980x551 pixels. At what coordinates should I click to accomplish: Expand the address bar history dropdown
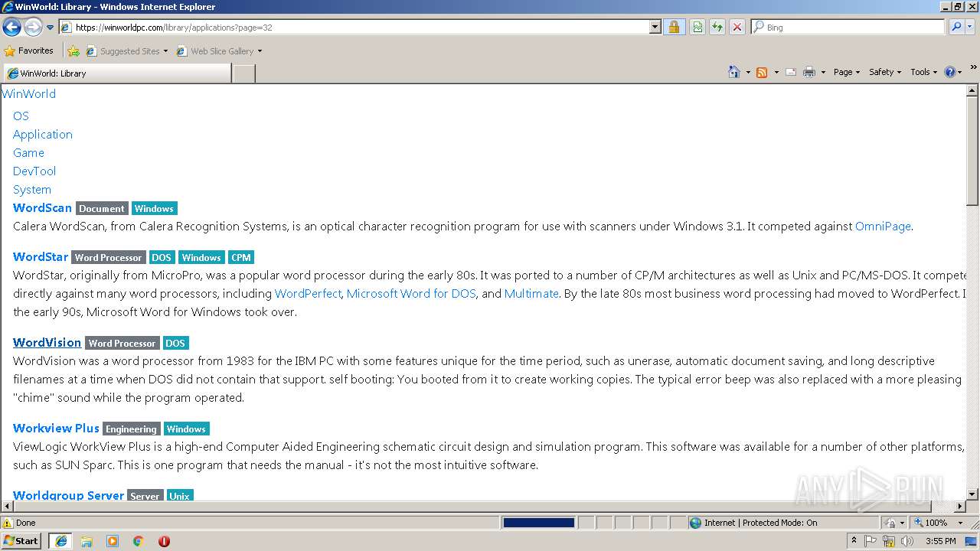(655, 28)
